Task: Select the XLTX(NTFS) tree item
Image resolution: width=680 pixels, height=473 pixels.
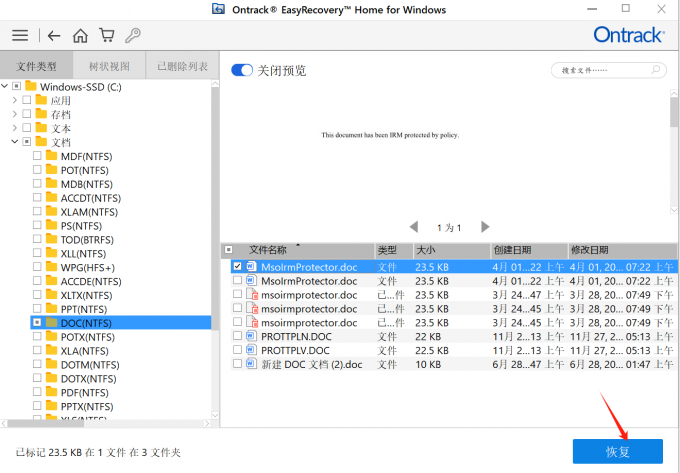Action: coord(86,296)
